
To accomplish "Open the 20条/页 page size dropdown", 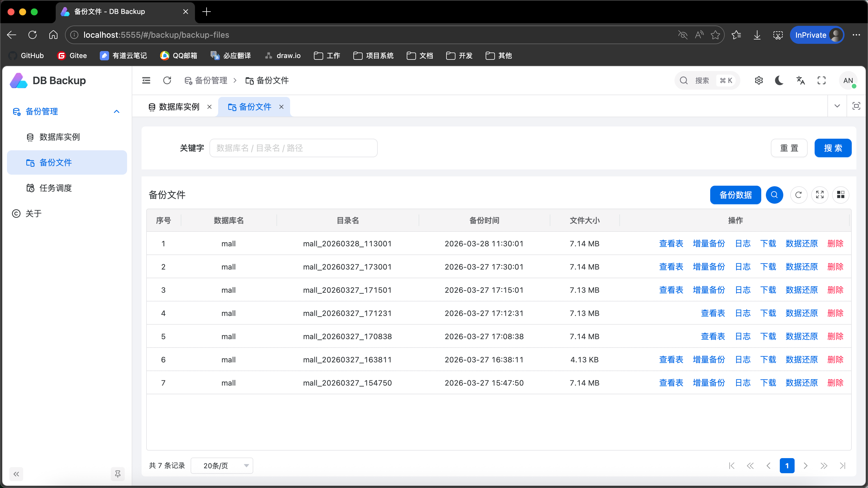I will pos(222,465).
